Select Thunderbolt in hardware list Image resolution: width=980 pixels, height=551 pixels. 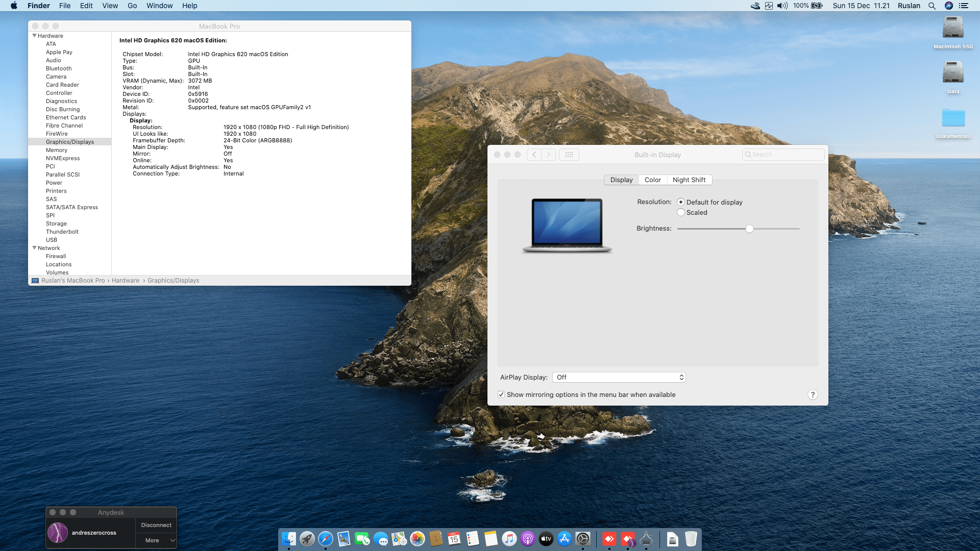tap(62, 232)
